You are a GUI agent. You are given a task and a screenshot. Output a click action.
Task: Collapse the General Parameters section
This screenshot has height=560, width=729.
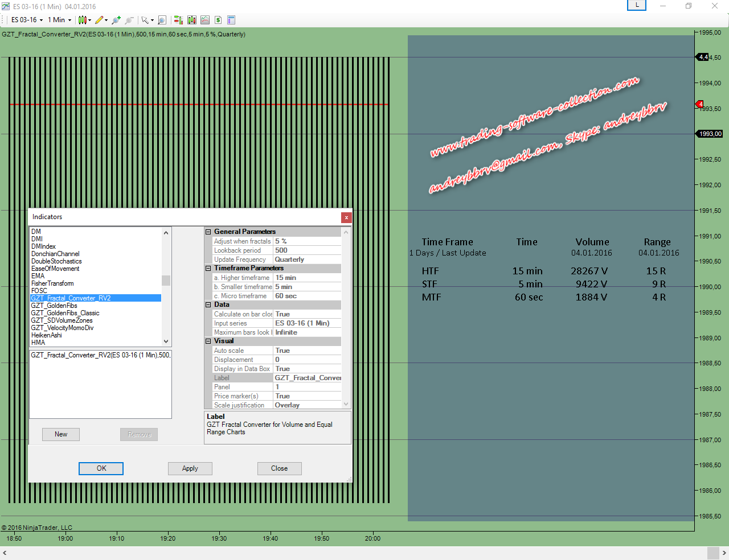coord(208,232)
